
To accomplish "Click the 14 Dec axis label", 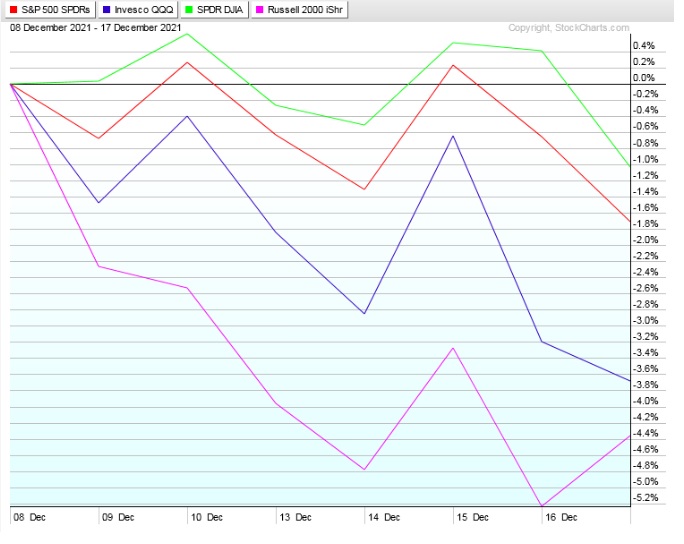I will tap(384, 517).
